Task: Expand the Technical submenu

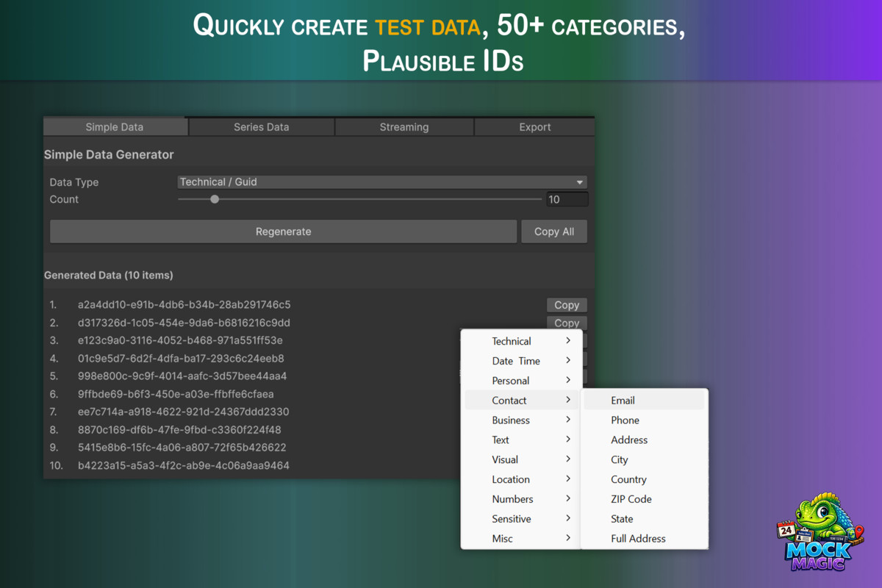Action: point(522,341)
